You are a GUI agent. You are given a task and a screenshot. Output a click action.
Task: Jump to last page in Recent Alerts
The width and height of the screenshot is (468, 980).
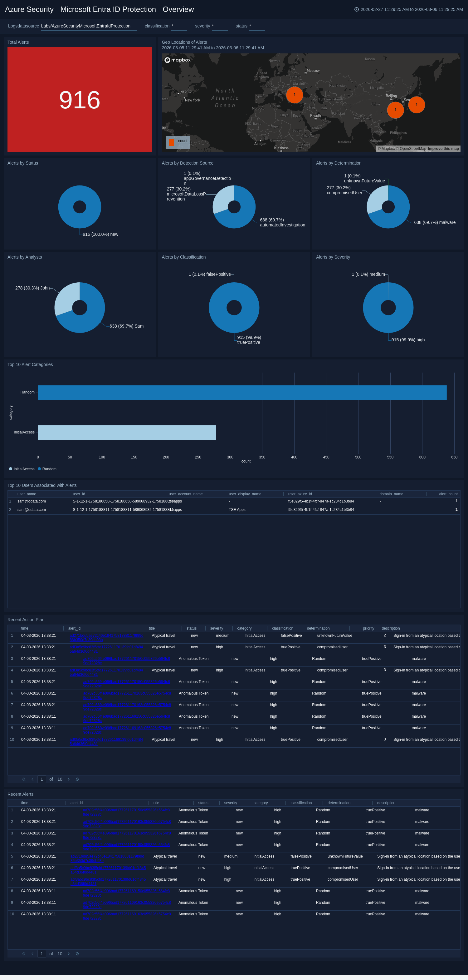point(77,954)
